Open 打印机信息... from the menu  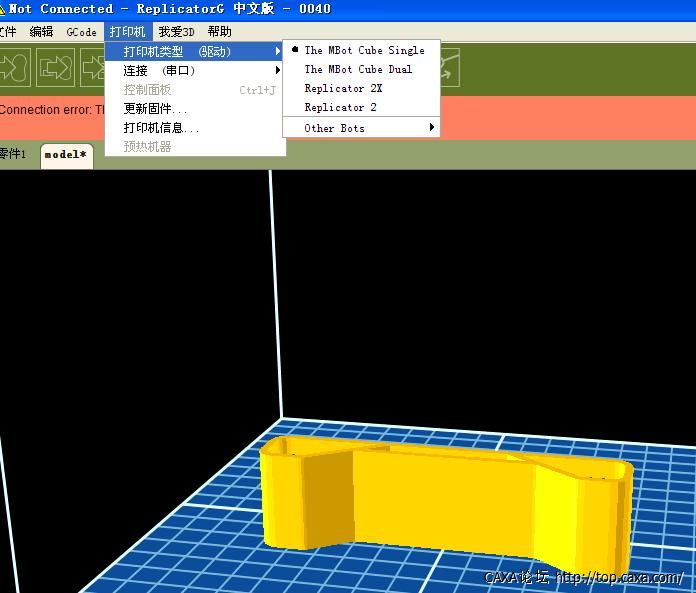click(x=161, y=128)
